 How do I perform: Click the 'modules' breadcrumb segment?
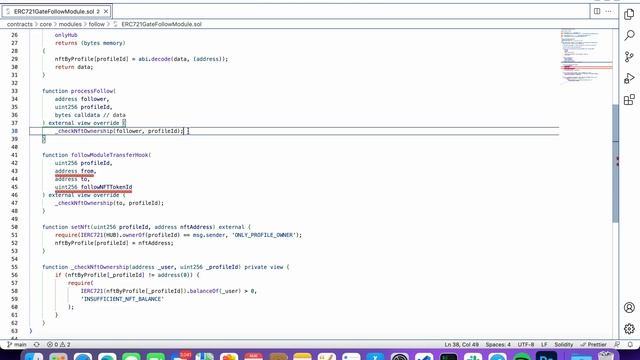click(70, 24)
